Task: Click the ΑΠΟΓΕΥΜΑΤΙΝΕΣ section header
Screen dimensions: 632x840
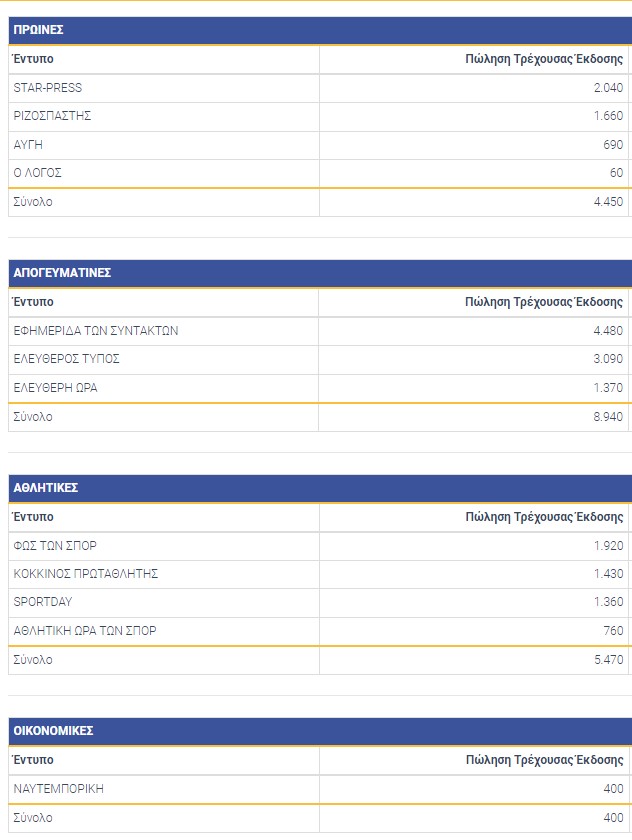Action: pyautogui.click(x=62, y=272)
